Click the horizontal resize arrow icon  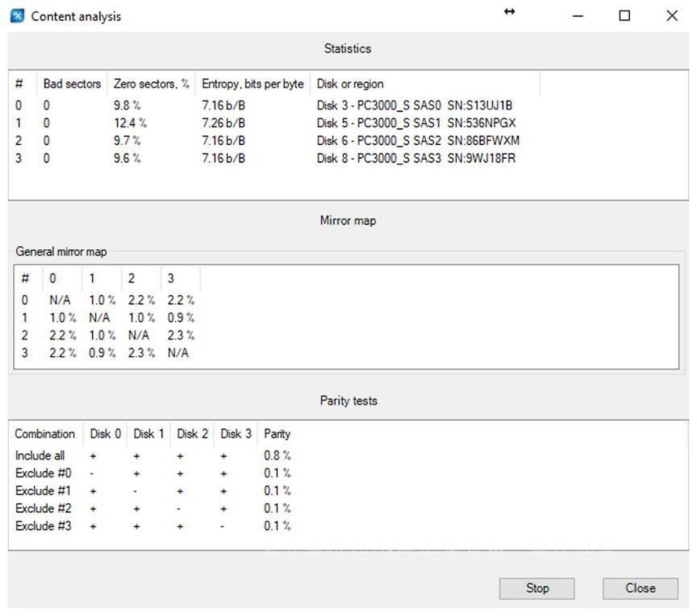509,12
